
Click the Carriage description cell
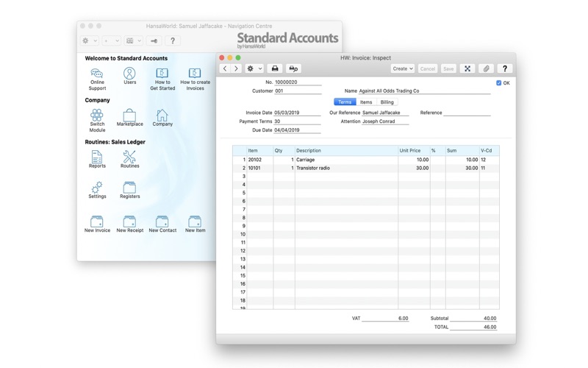point(346,160)
